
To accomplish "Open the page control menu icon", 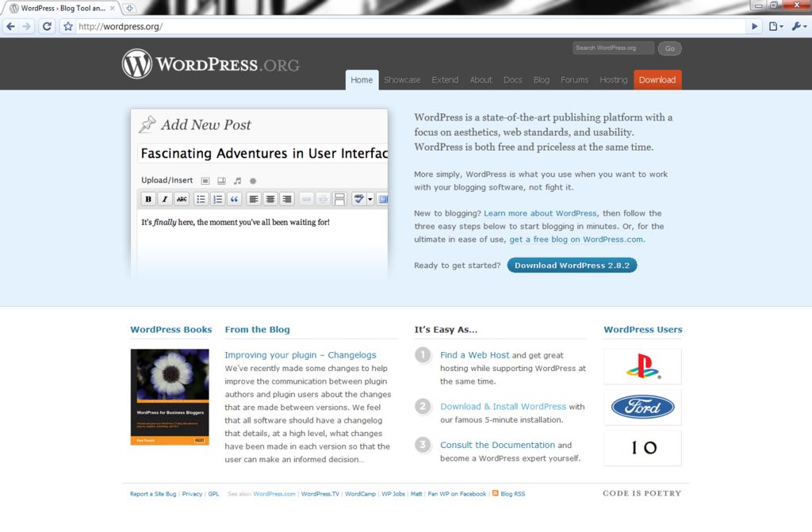I will pyautogui.click(x=776, y=26).
